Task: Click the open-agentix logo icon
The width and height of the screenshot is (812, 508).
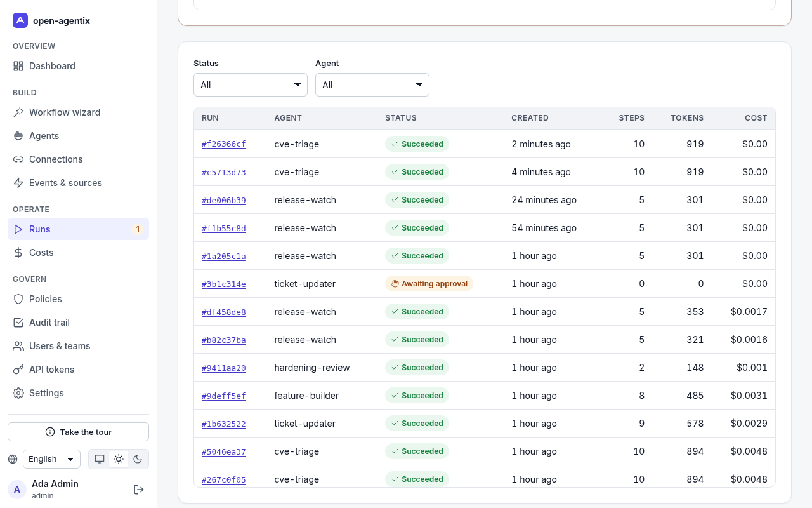Action: tap(20, 20)
